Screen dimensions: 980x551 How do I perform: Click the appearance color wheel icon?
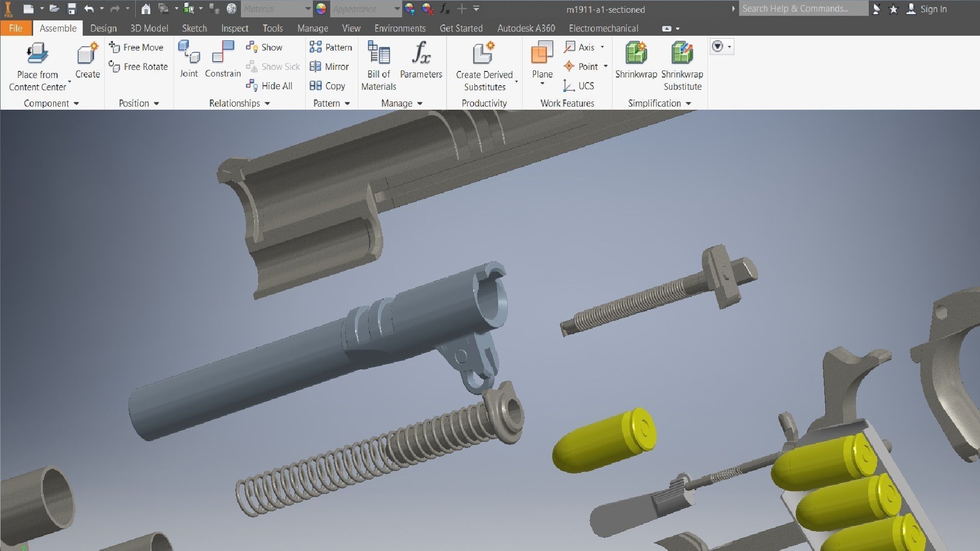point(321,9)
